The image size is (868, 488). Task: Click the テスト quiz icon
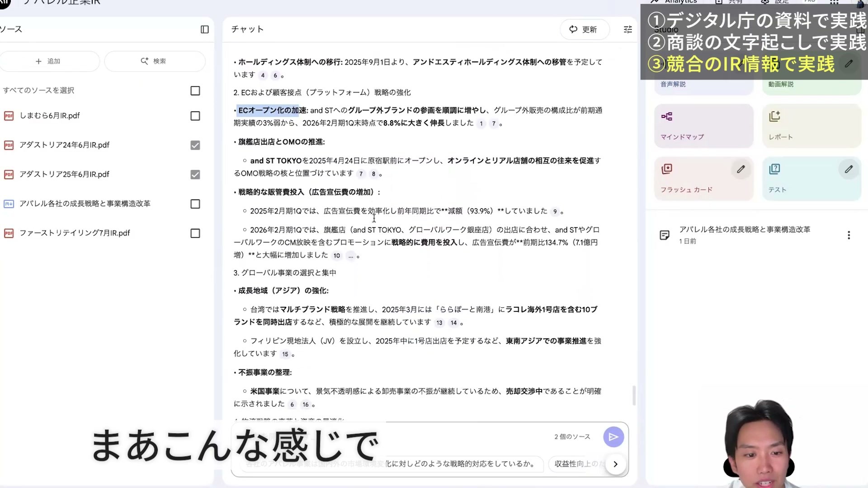775,169
